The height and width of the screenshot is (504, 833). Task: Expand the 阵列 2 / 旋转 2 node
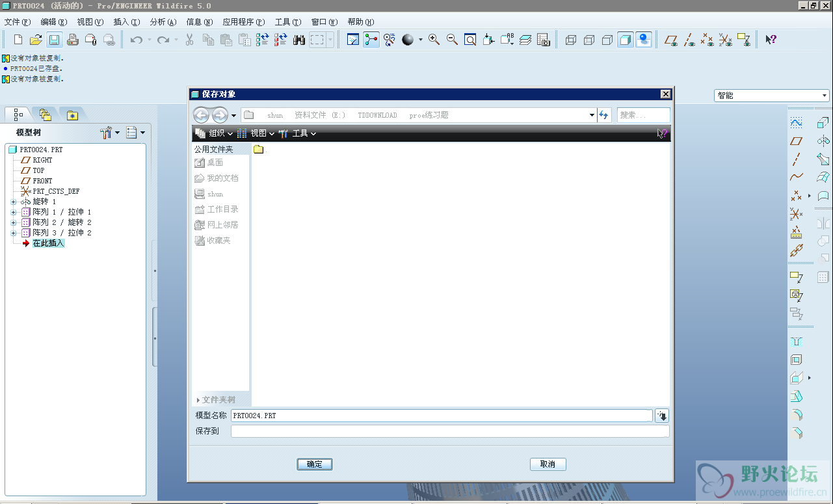14,222
